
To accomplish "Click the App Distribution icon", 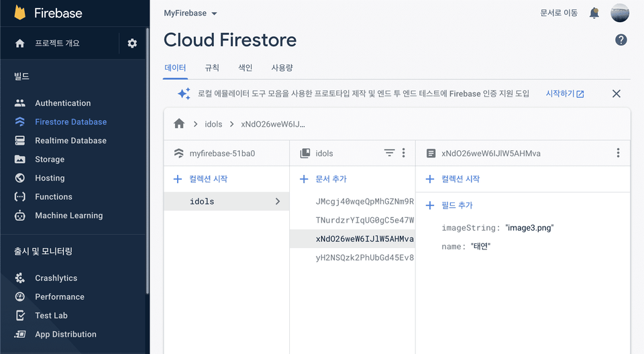I will pos(19,335).
